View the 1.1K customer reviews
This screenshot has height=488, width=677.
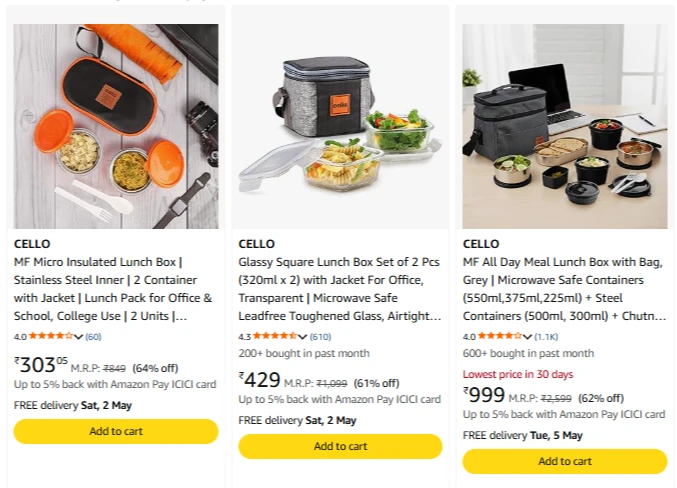click(546, 337)
